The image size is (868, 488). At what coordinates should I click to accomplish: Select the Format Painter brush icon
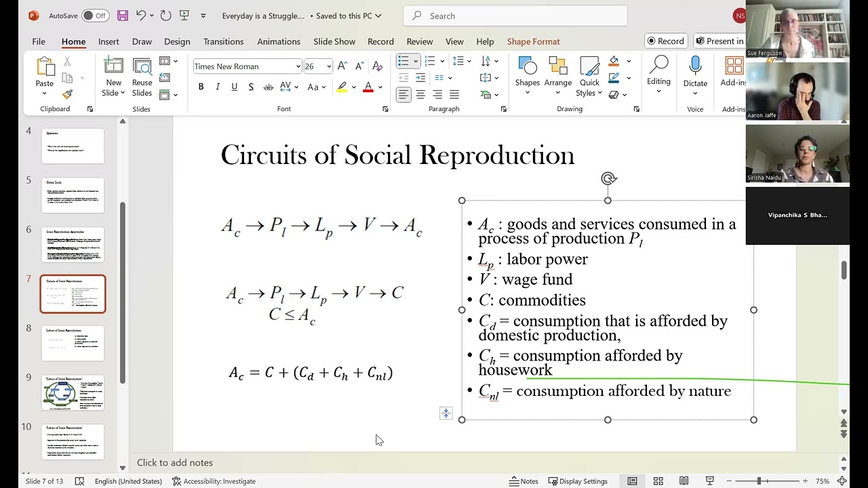[67, 95]
